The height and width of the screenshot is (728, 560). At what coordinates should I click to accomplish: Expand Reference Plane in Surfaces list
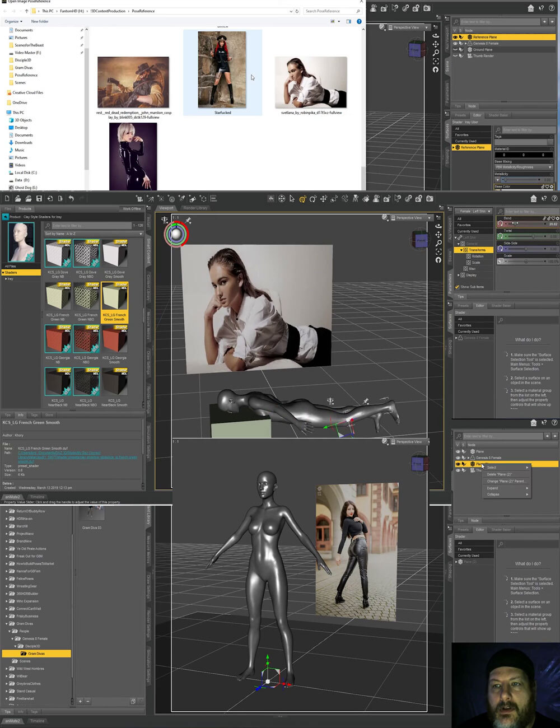[x=454, y=147]
